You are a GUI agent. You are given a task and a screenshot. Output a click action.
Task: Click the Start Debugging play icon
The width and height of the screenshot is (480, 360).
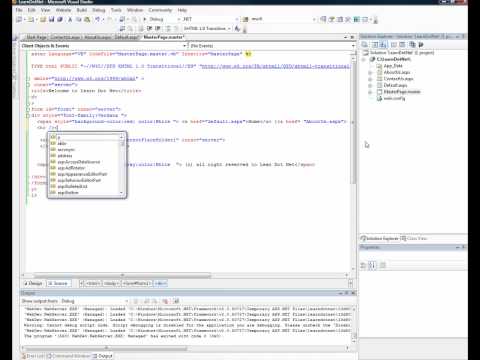pyautogui.click(x=145, y=19)
